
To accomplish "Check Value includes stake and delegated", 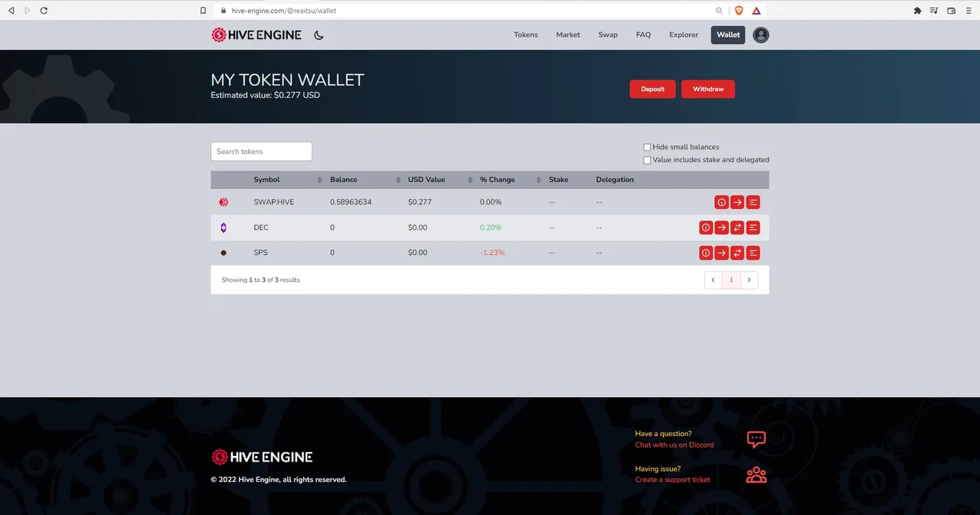I will coord(647,160).
